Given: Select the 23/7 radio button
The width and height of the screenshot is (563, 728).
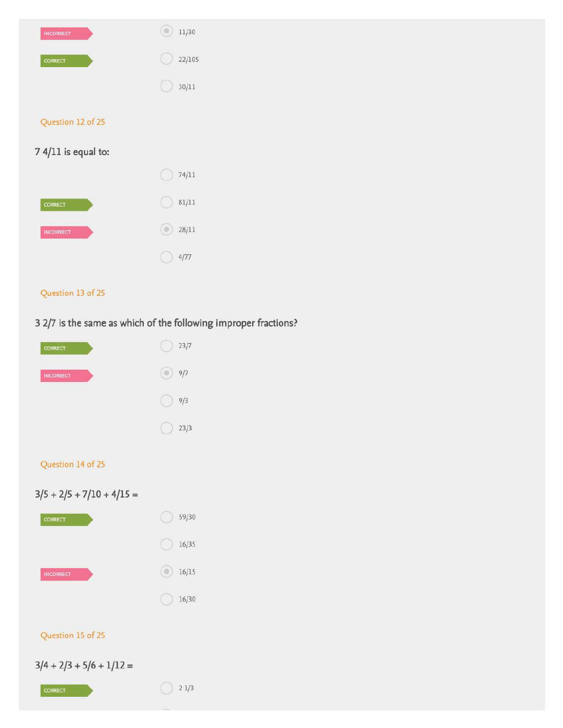Looking at the screenshot, I should coord(167,346).
